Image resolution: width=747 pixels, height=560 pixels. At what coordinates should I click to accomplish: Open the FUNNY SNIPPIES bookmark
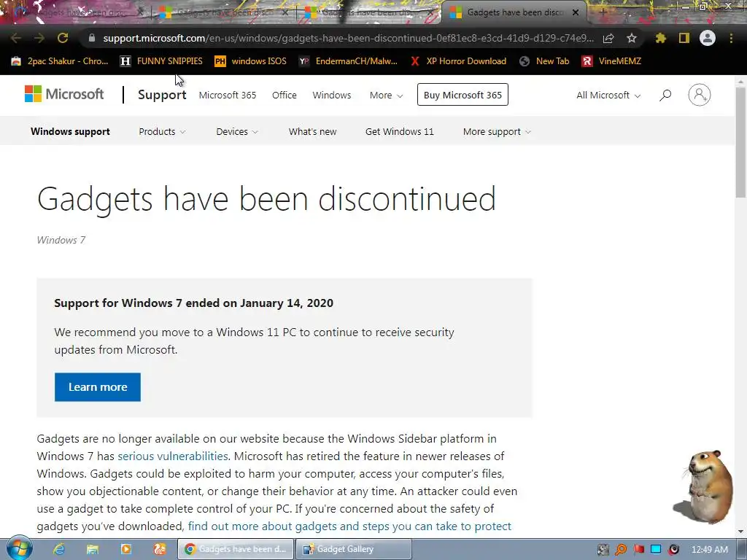click(x=161, y=61)
